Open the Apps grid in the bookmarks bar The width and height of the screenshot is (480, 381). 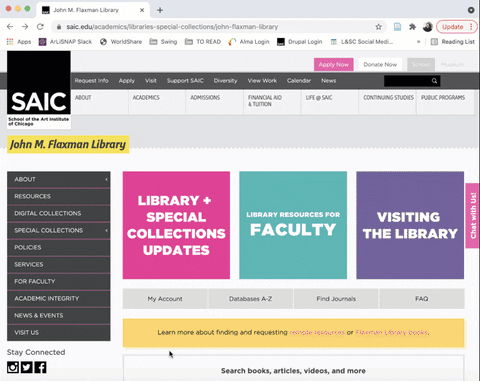click(x=19, y=42)
